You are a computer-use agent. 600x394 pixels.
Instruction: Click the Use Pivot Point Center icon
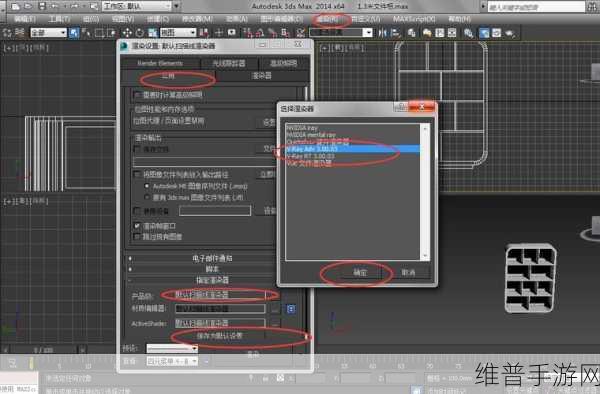pyautogui.click(x=204, y=33)
